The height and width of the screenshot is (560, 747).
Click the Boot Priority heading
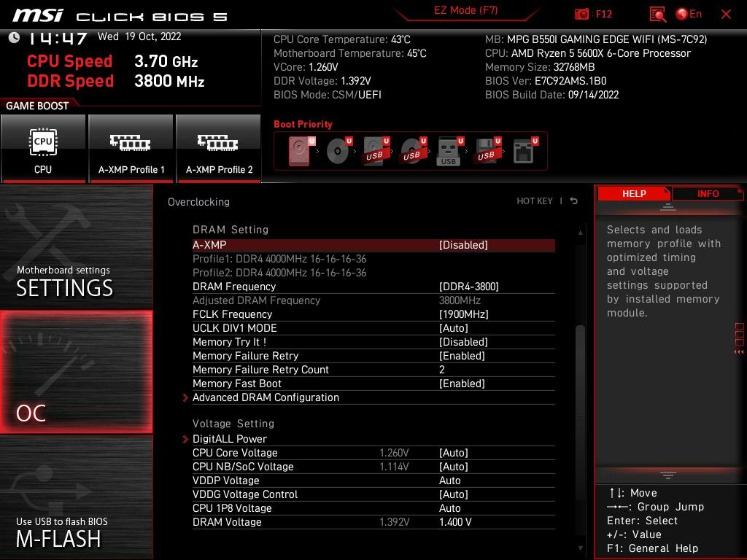[303, 124]
